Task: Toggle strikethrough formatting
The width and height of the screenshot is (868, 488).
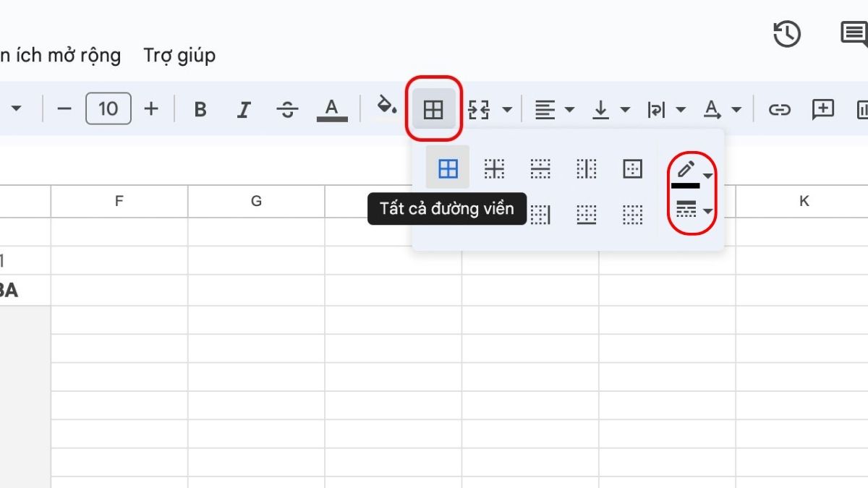Action: [287, 110]
